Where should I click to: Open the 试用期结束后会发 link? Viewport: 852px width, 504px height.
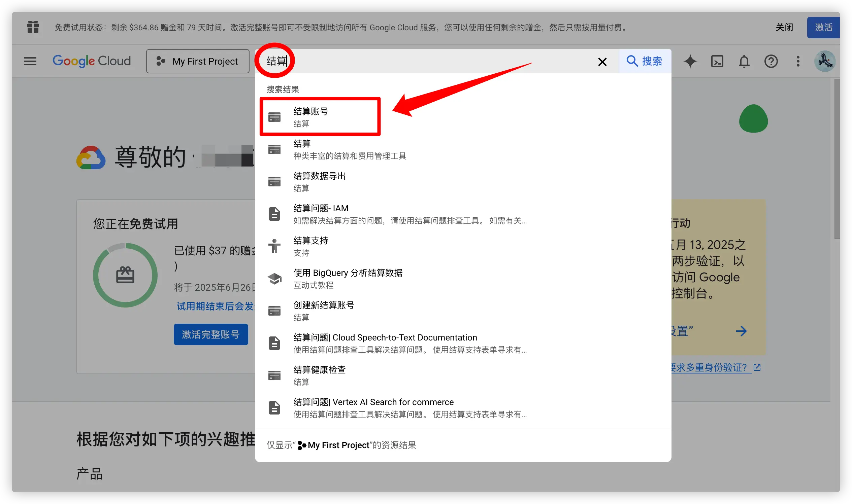[216, 306]
